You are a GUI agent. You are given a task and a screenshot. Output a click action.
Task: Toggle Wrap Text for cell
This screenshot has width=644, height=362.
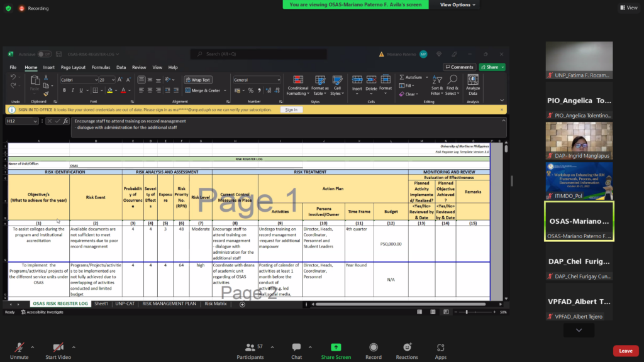(198, 80)
